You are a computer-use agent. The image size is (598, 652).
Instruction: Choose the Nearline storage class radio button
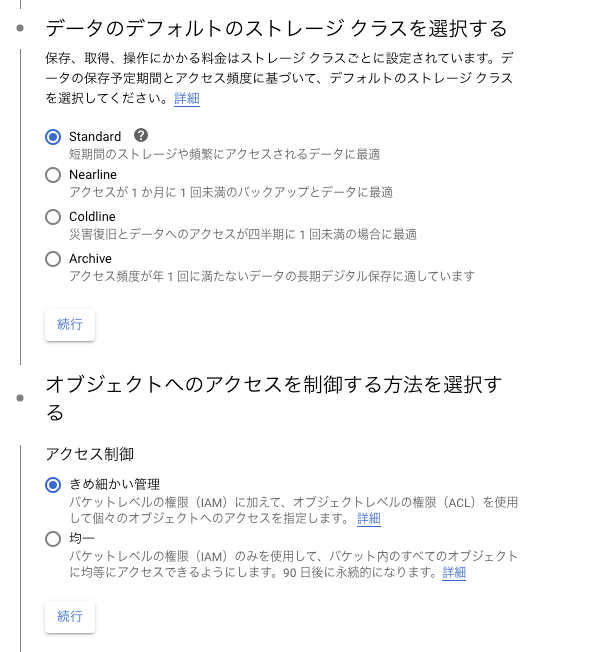coord(53,175)
